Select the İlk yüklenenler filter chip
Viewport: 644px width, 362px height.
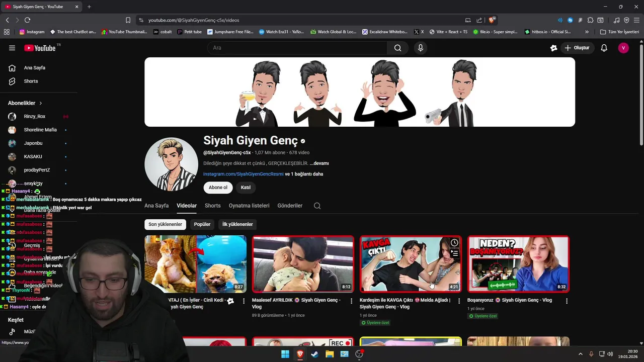click(237, 224)
